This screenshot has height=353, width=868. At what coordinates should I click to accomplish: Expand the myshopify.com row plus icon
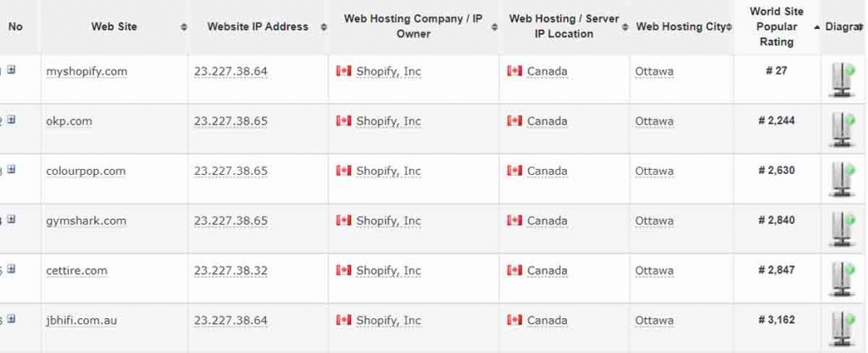click(x=11, y=70)
